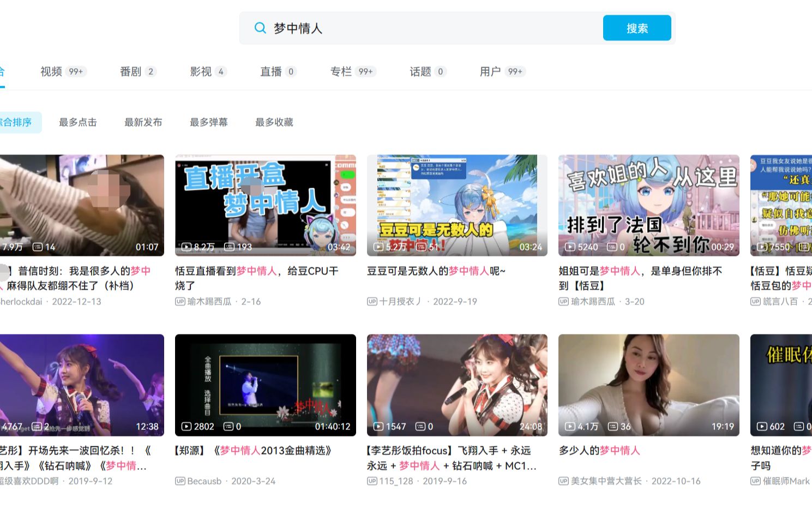Image resolution: width=812 pixels, height=508 pixels.
Task: Open the 豆豆可是无数人的 beach thumbnail
Action: pyautogui.click(x=457, y=205)
